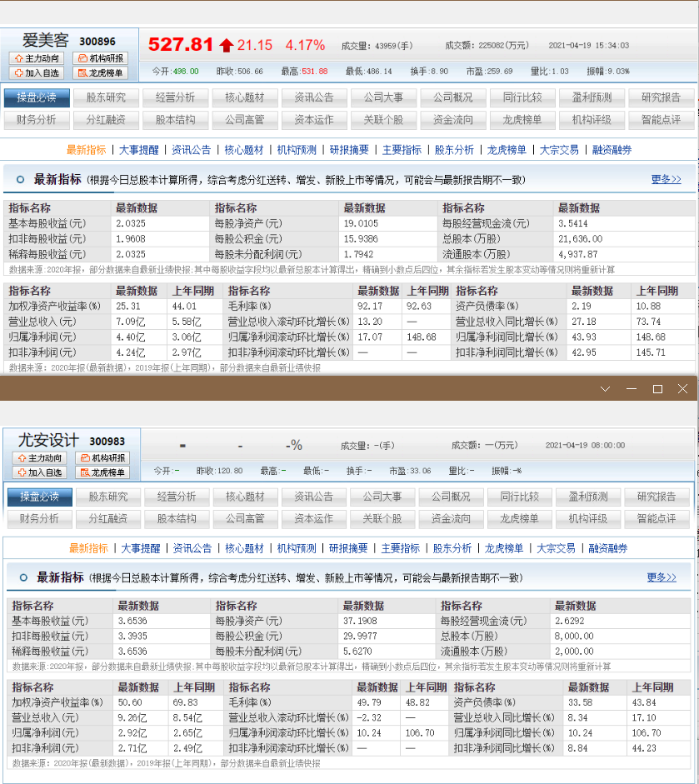Viewport: 699px width, 784px height.
Task: Select 操盘必读 tab in 尤安设计 panel
Action: [39, 497]
